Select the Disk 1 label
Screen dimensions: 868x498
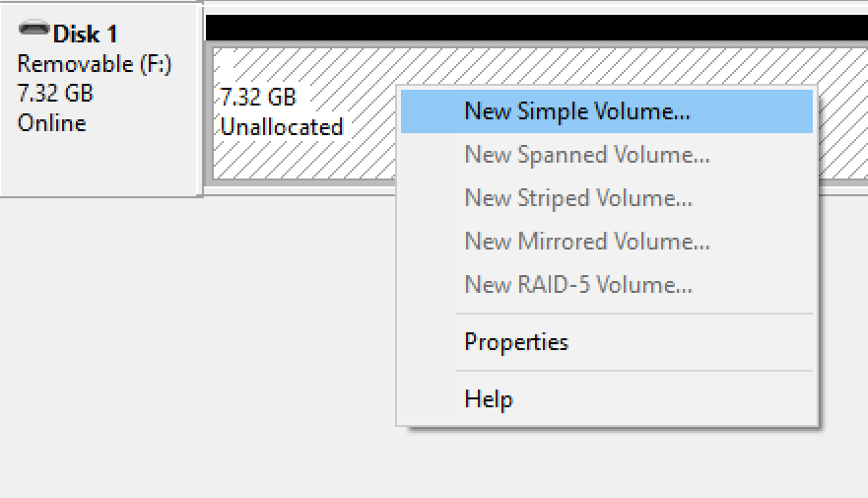86,35
